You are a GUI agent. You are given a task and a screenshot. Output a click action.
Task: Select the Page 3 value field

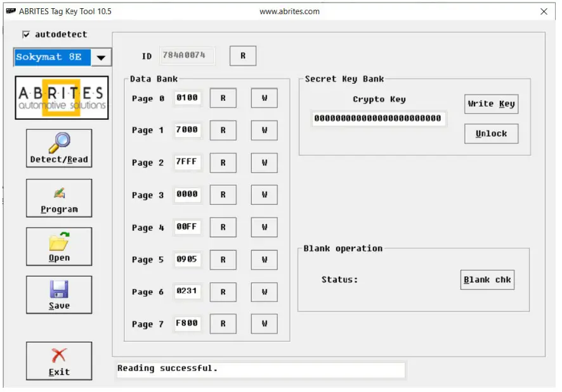pos(187,195)
